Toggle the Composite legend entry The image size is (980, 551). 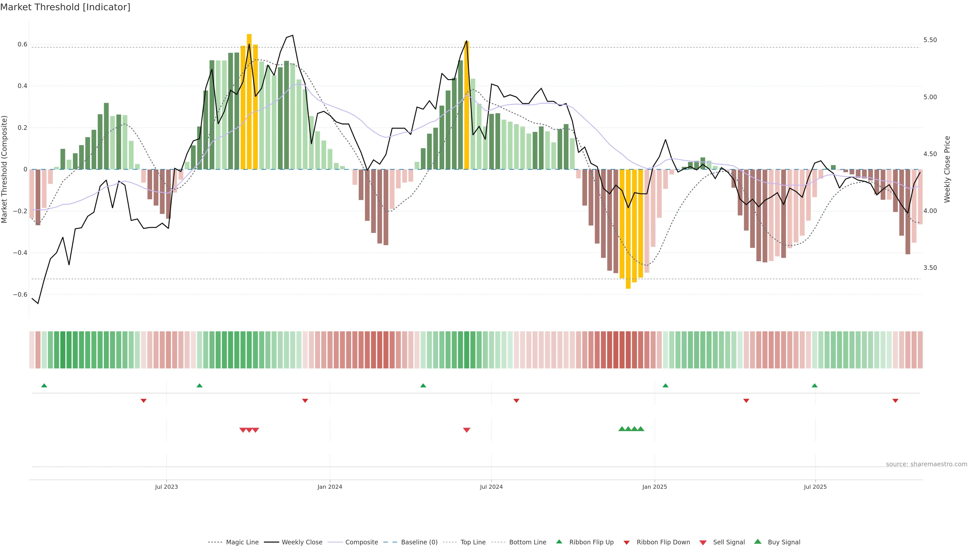[361, 542]
